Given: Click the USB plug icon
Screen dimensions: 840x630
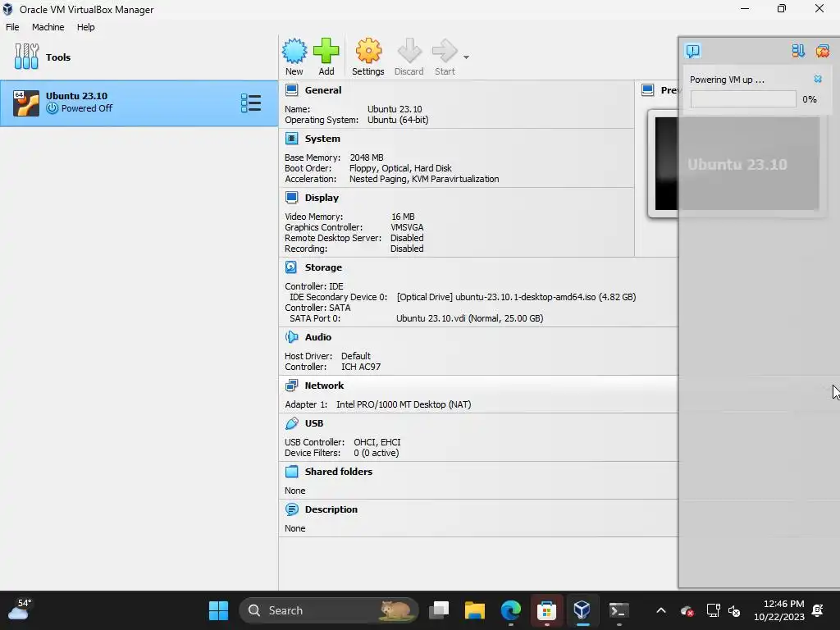Looking at the screenshot, I should (x=291, y=423).
